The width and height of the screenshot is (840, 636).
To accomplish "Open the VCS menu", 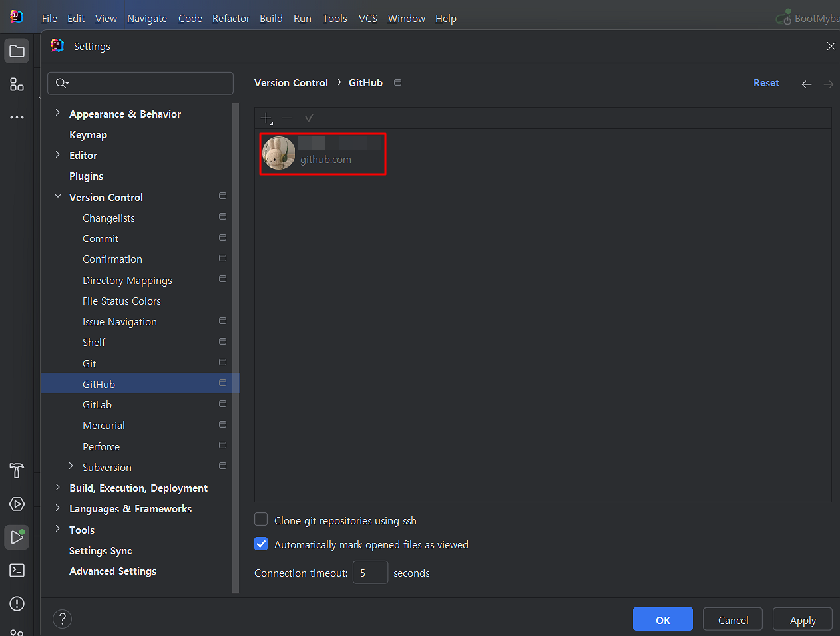I will pos(368,19).
